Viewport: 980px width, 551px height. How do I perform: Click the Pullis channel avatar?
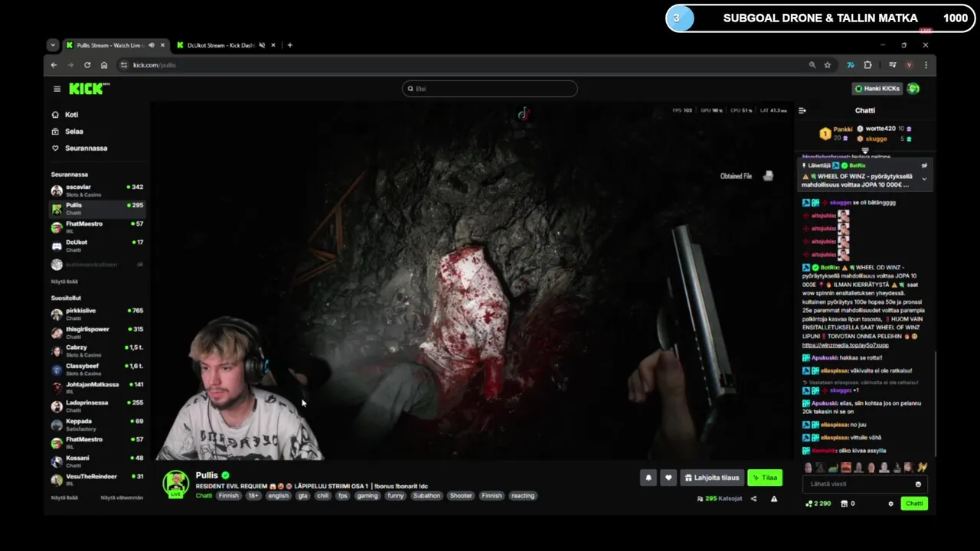[176, 484]
